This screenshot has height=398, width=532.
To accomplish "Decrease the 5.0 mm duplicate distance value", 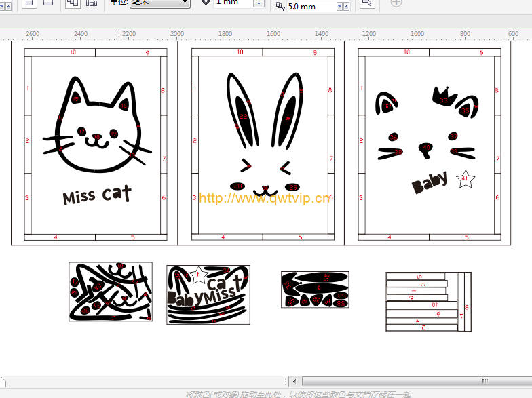I will (x=339, y=7).
